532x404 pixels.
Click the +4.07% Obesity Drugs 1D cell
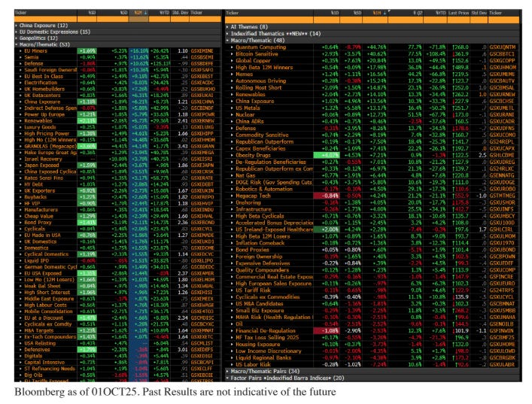click(x=326, y=156)
